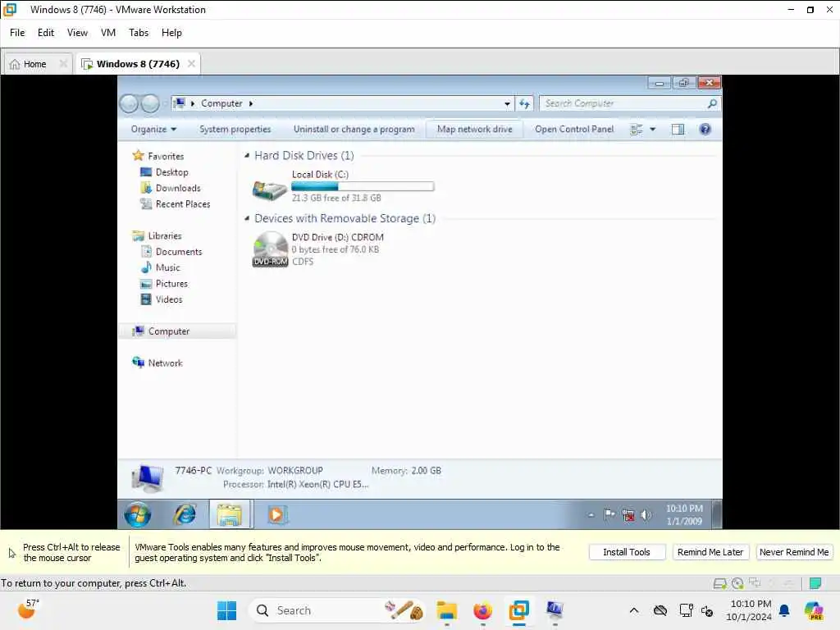Click Remind Me Later button
This screenshot has width=840, height=630.
(x=710, y=552)
